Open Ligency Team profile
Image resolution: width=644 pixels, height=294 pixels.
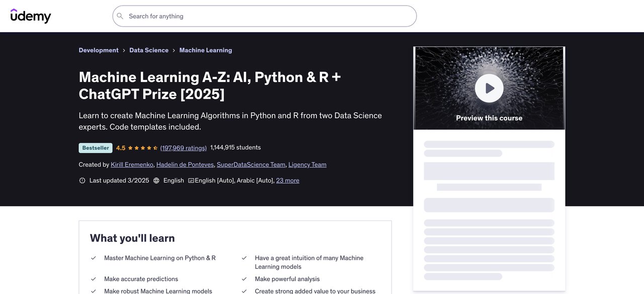[x=307, y=165]
